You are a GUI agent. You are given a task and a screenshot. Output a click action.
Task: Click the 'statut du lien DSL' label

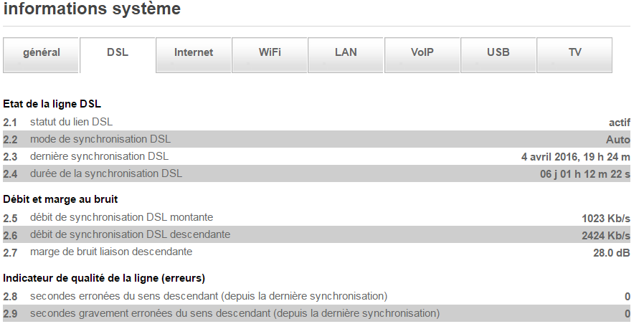coord(71,122)
